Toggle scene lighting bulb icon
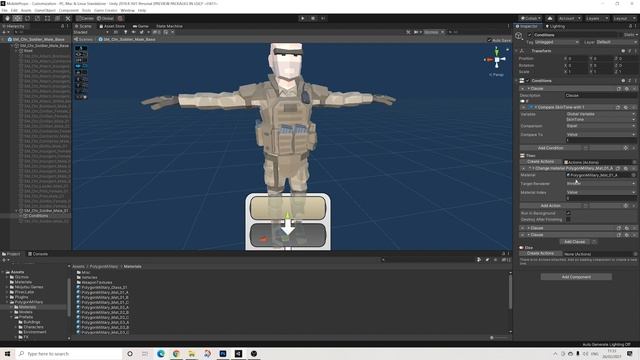 click(125, 32)
